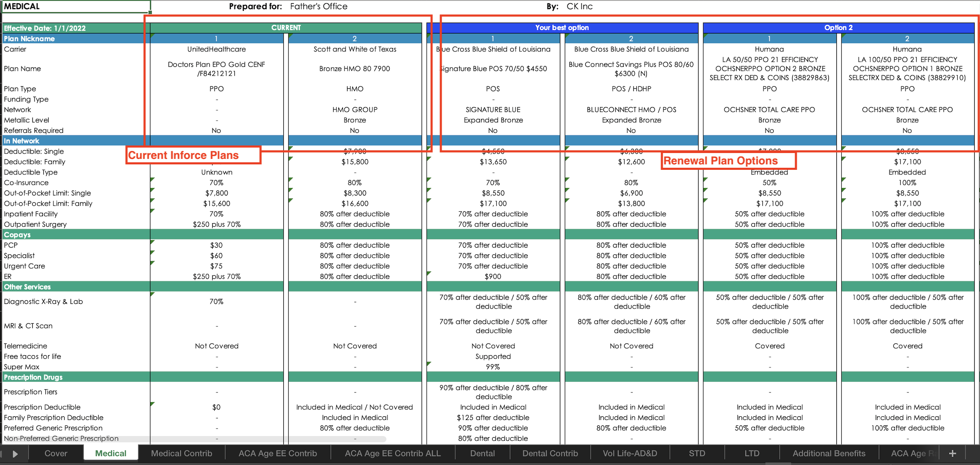Select the 99% Super Max cell

pyautogui.click(x=493, y=367)
